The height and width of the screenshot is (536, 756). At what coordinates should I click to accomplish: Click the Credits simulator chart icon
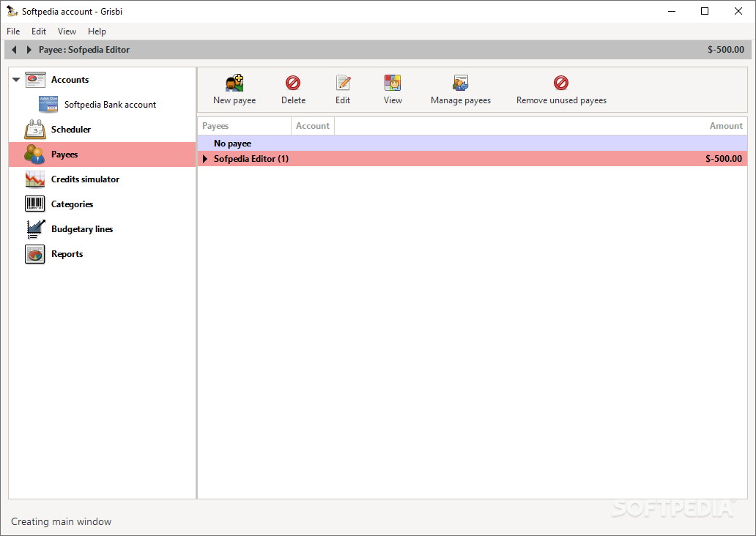(x=34, y=179)
